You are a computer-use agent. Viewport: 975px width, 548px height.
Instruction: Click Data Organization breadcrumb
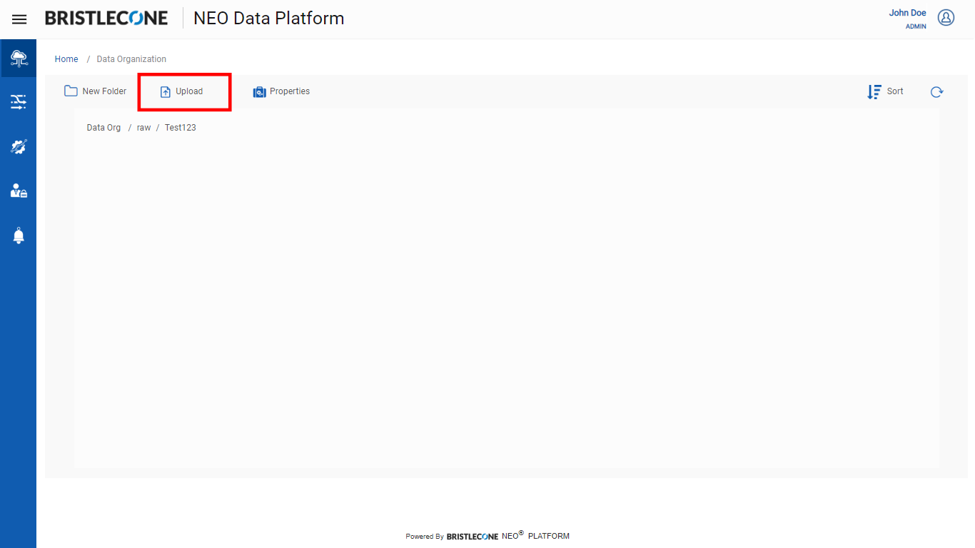[x=131, y=59]
